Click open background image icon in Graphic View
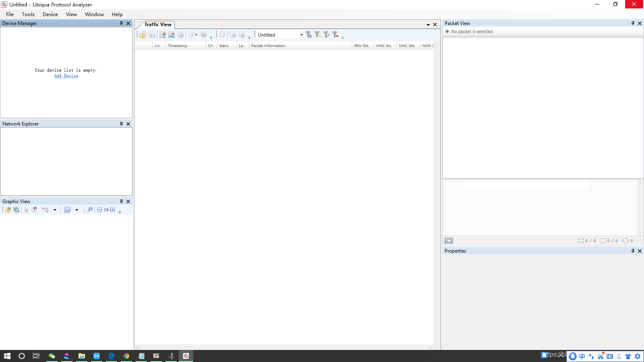Viewport: 644px width, 362px height. coord(8,210)
